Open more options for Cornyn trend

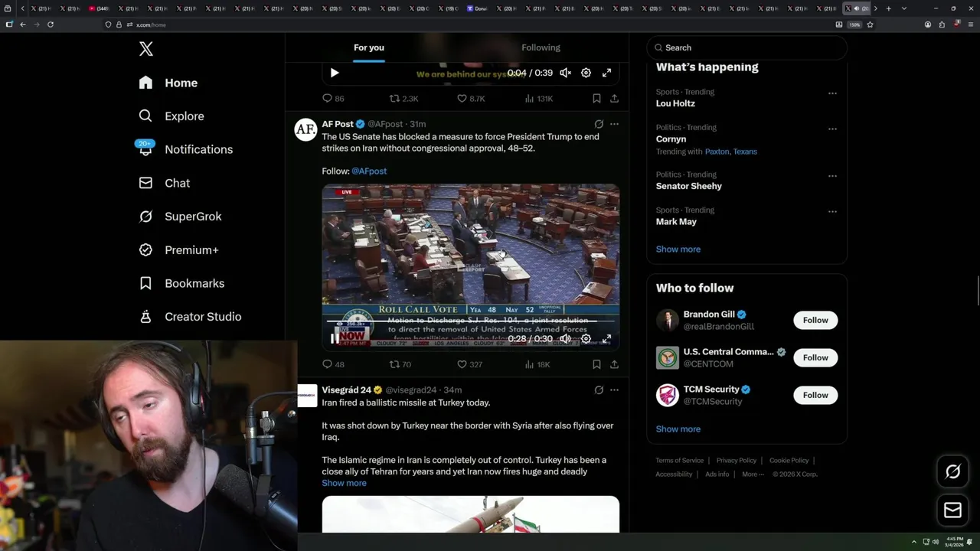pyautogui.click(x=832, y=129)
